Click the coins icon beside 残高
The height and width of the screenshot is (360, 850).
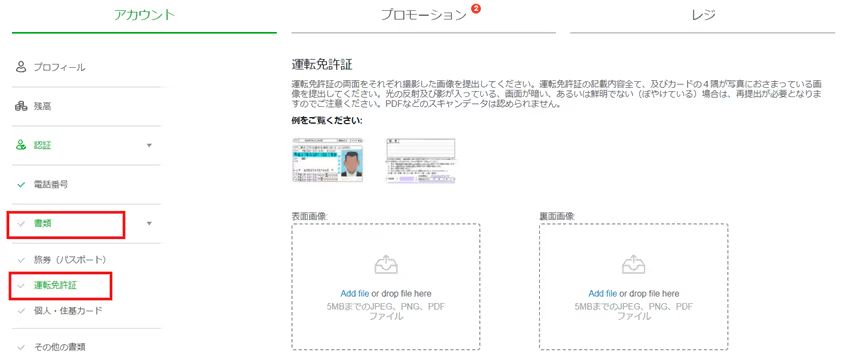[x=21, y=106]
